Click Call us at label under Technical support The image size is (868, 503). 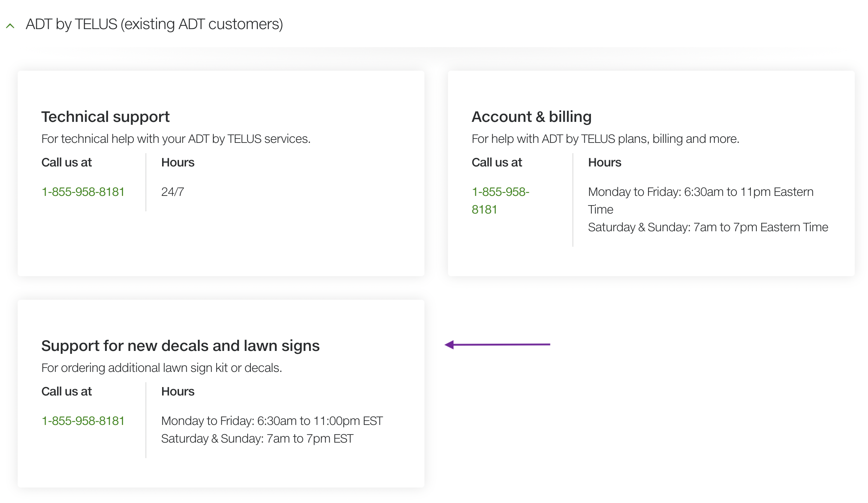point(66,162)
